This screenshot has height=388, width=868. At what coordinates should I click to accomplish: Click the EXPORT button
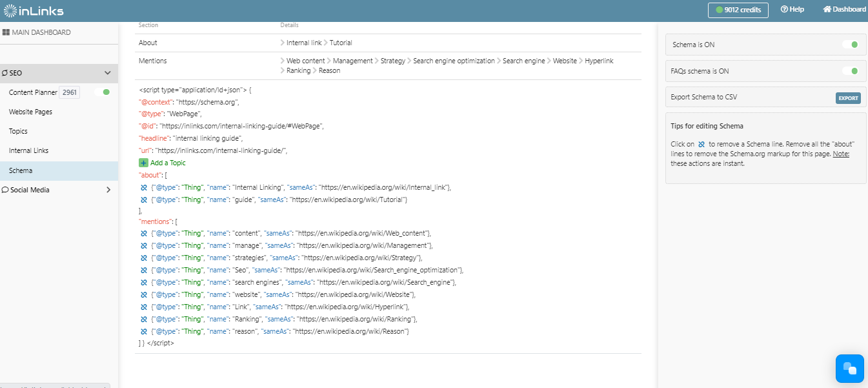(848, 98)
